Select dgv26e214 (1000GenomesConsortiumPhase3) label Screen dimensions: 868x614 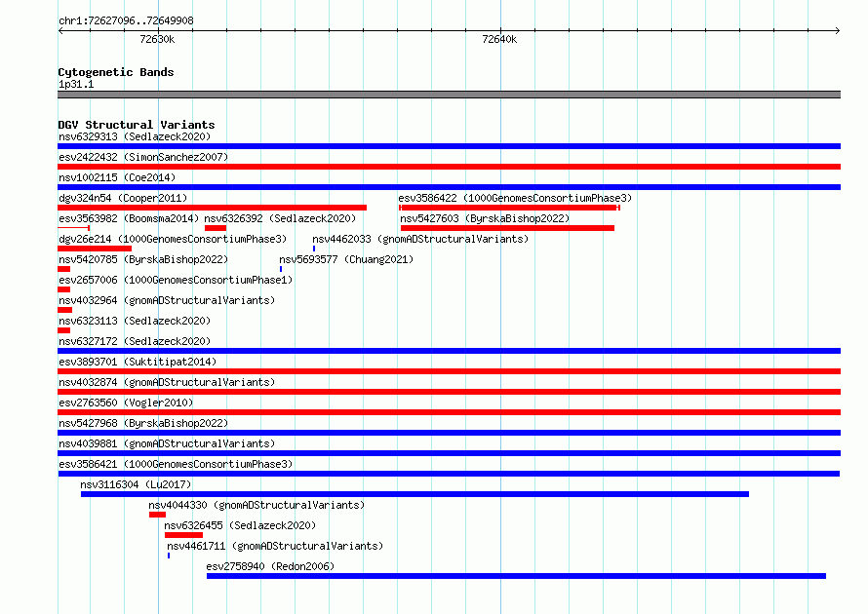(x=173, y=239)
